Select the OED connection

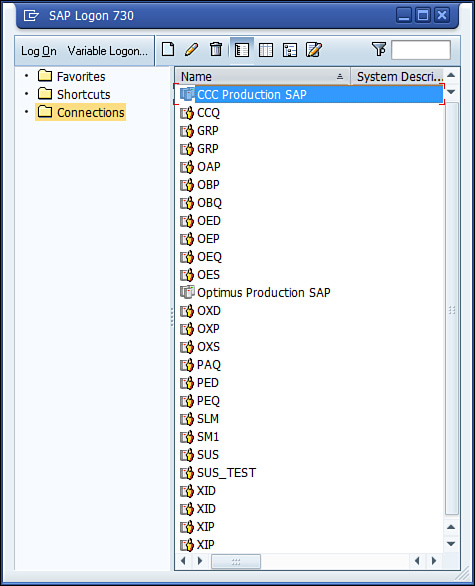(209, 220)
